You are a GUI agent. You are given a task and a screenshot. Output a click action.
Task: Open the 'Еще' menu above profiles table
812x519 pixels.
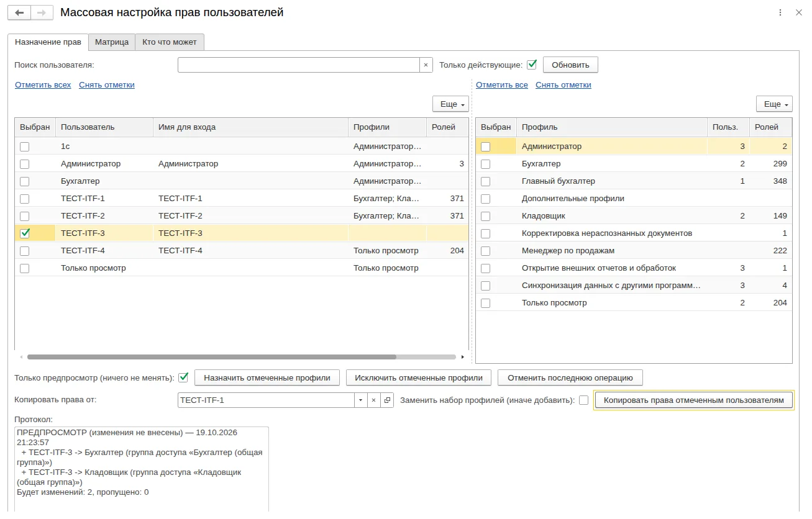click(774, 104)
